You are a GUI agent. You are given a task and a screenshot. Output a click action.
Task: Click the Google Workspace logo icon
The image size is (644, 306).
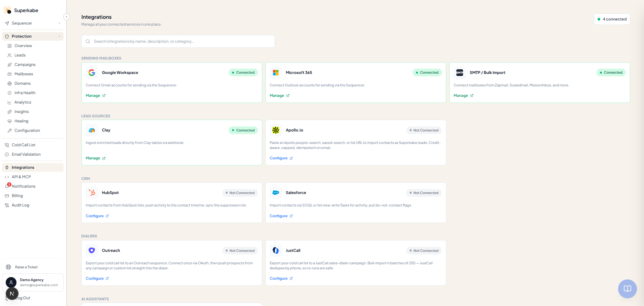pyautogui.click(x=92, y=73)
